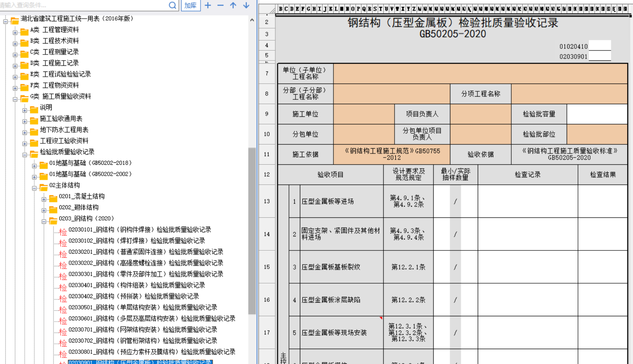The image size is (633, 364).
Task: Click the plus add icon in toolbar
Action: 208,5
